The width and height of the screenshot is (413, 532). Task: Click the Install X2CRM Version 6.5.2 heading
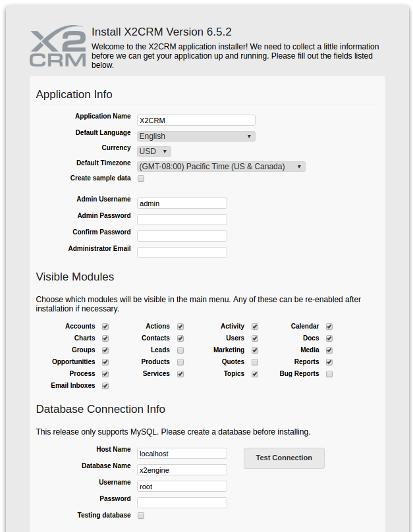coord(161,32)
